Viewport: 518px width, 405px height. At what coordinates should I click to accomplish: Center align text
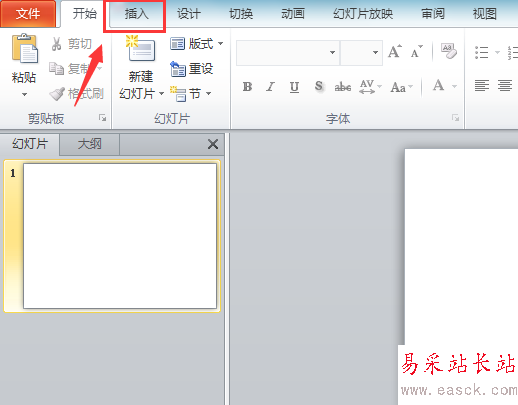click(505, 86)
